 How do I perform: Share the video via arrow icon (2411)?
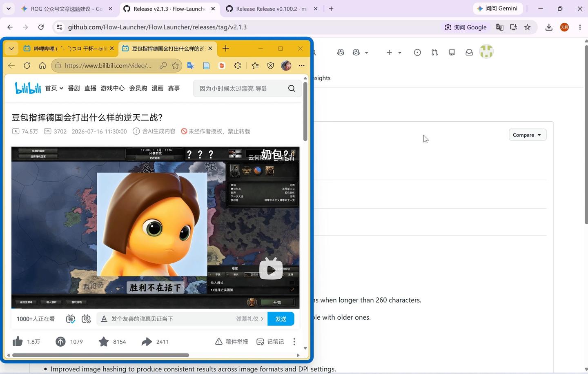point(147,341)
